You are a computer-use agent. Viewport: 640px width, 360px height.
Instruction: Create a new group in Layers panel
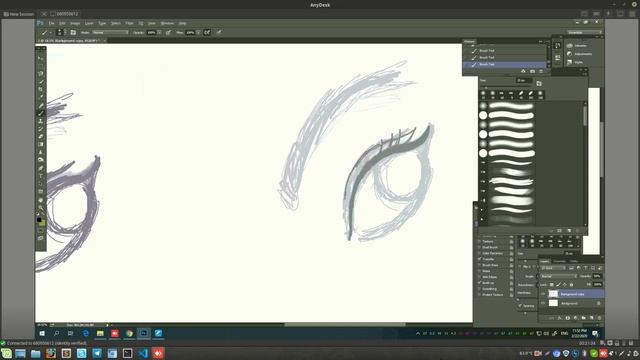tap(583, 318)
